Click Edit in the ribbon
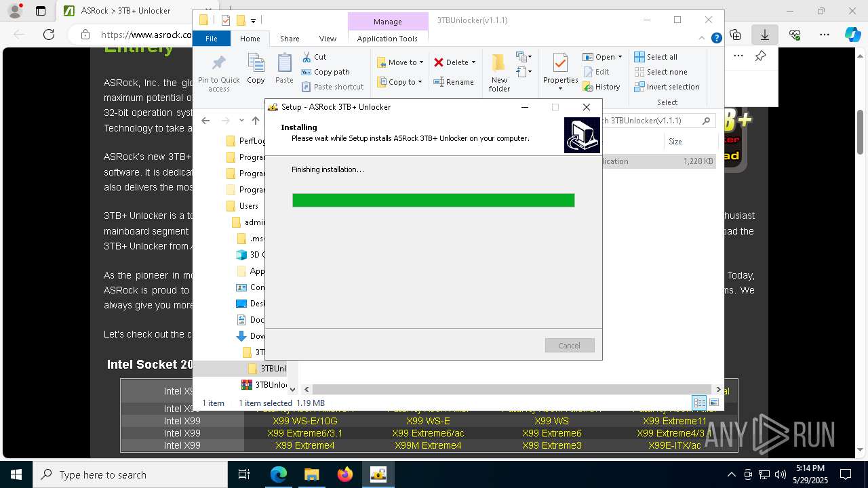 tap(596, 72)
